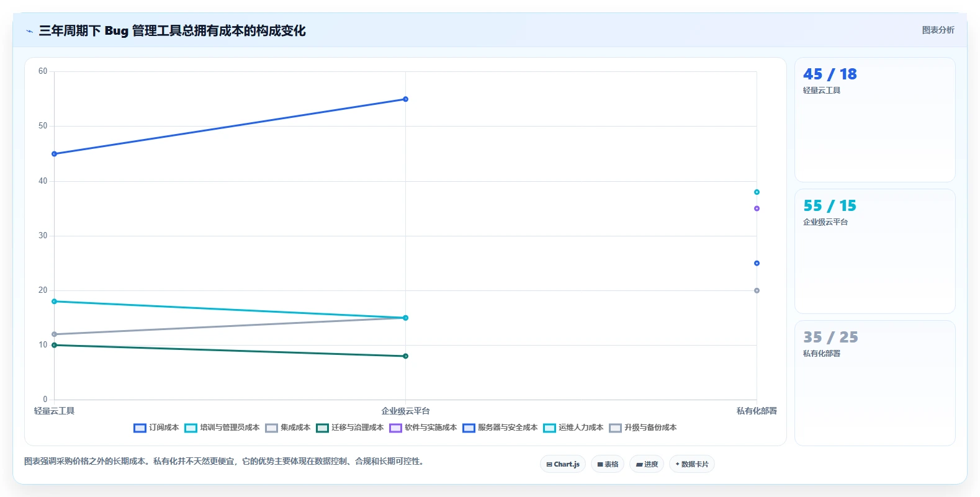Click the lightning icon beside the chart title
980x497 pixels.
point(29,31)
